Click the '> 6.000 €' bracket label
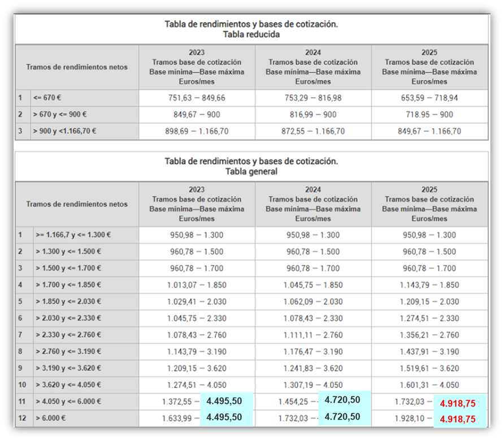The width and height of the screenshot is (504, 441). [50, 418]
